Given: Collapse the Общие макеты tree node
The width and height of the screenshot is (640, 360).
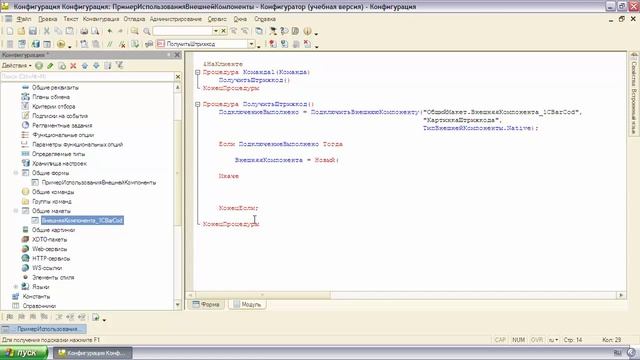Looking at the screenshot, I should tap(16, 211).
